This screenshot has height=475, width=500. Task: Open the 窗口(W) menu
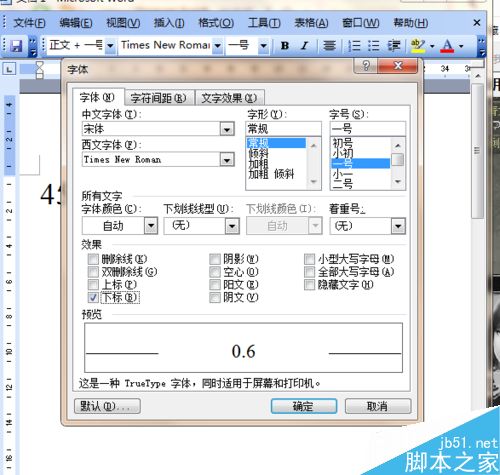[x=361, y=23]
